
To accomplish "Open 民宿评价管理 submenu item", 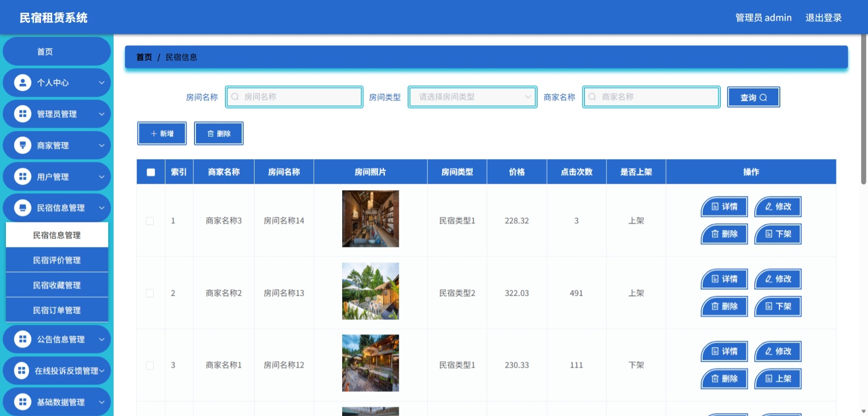I will pyautogui.click(x=57, y=260).
